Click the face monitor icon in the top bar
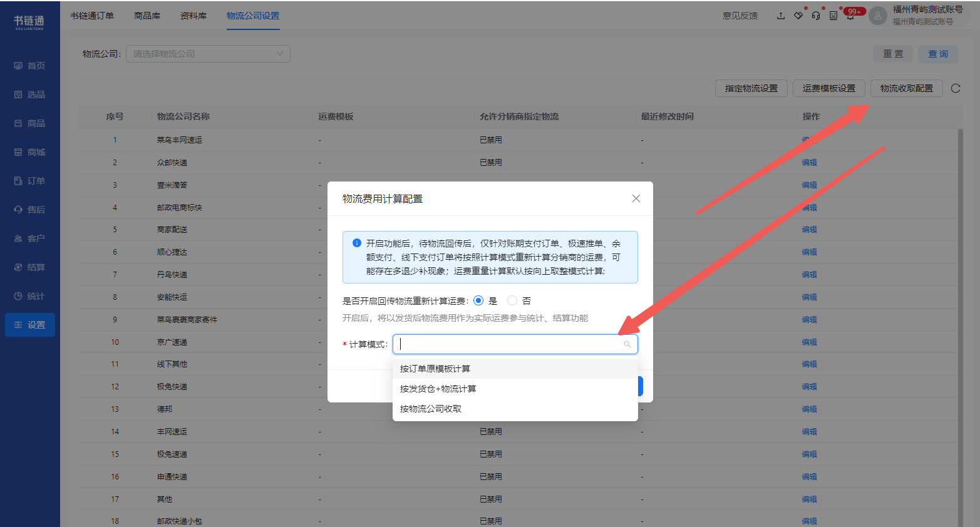 coord(833,16)
